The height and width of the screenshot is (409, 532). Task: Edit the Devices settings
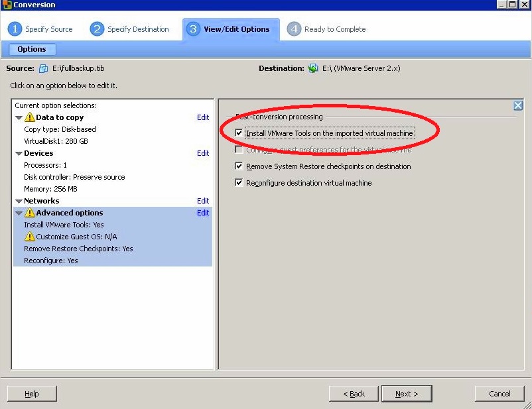[203, 153]
